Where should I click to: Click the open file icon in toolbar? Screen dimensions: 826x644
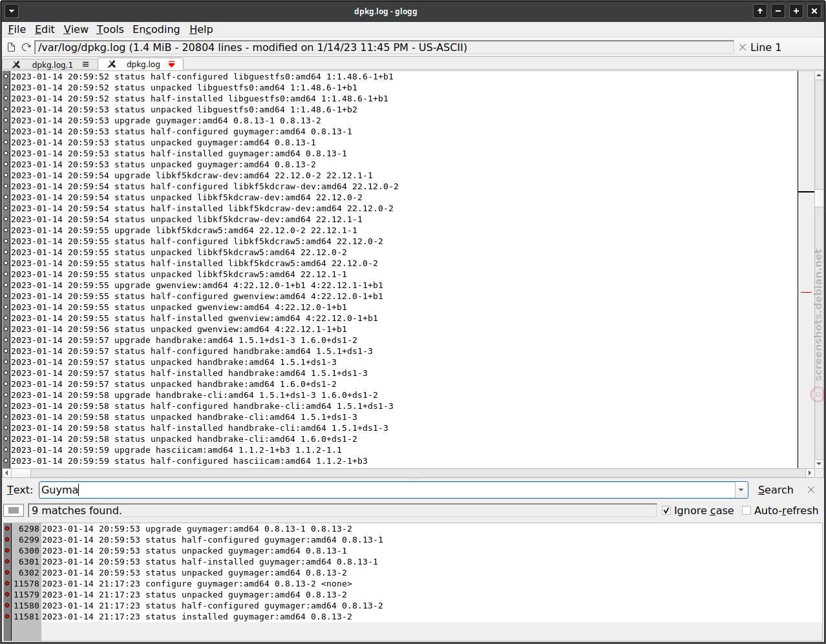[11, 47]
